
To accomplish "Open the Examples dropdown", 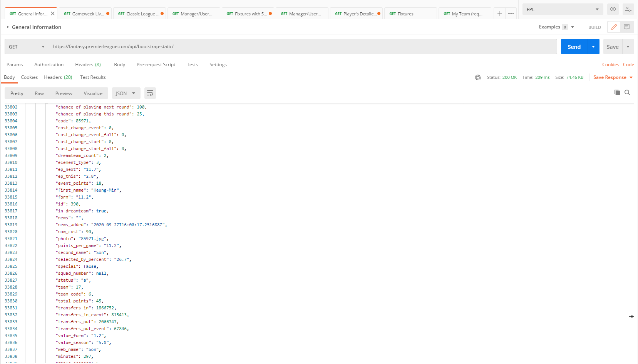I will (x=556, y=27).
